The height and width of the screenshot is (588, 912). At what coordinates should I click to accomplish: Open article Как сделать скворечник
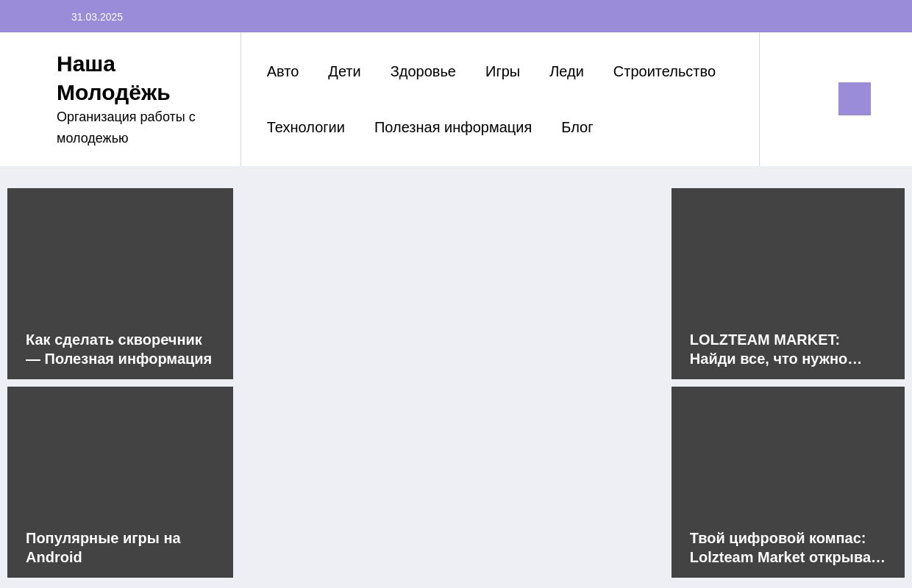(119, 349)
